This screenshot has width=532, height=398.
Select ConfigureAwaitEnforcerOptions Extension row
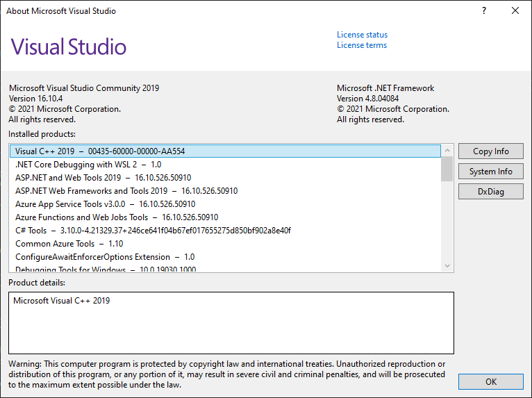[225, 257]
